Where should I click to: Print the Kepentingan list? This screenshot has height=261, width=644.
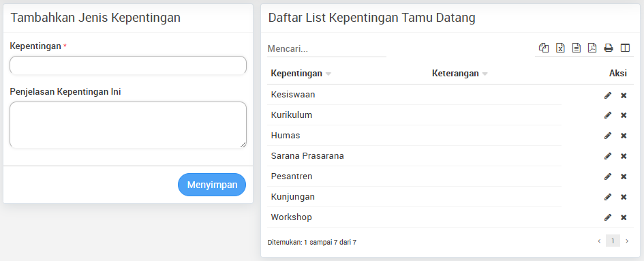[609, 48]
